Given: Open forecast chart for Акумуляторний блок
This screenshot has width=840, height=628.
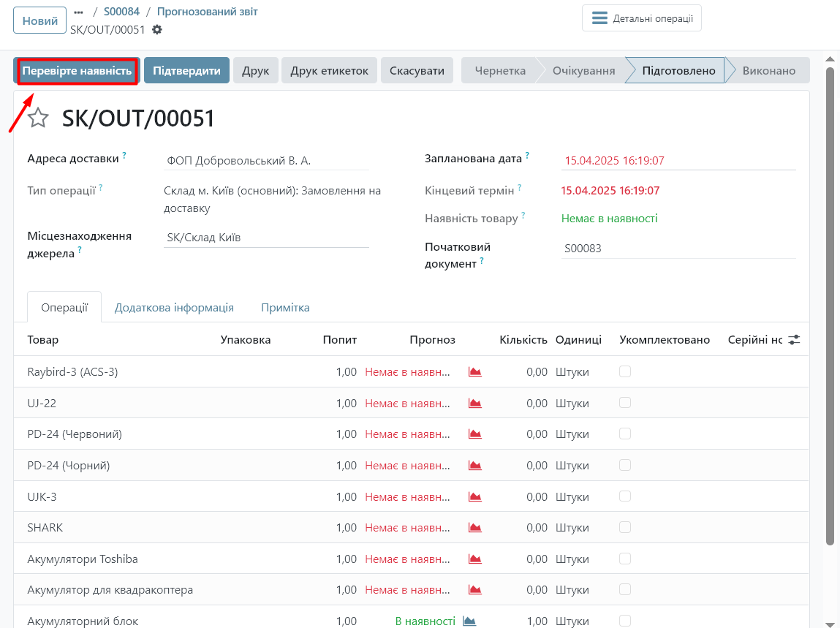Looking at the screenshot, I should (469, 621).
